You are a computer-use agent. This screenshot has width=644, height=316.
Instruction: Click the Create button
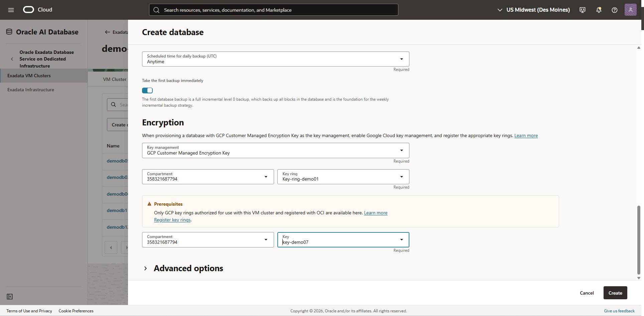[x=615, y=293]
